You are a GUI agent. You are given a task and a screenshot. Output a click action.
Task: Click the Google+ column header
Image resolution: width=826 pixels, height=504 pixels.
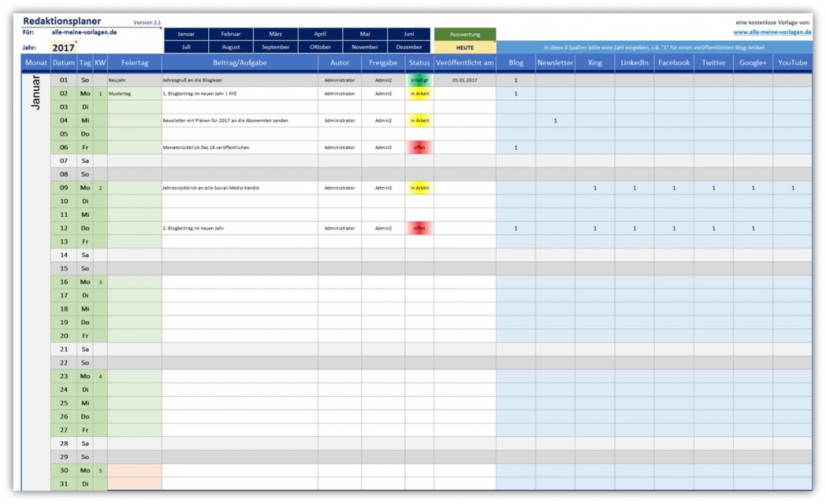click(x=753, y=63)
